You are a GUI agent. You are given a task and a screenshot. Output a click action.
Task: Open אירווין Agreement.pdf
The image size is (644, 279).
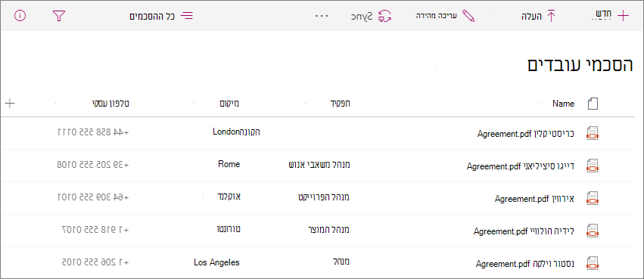[534, 199]
